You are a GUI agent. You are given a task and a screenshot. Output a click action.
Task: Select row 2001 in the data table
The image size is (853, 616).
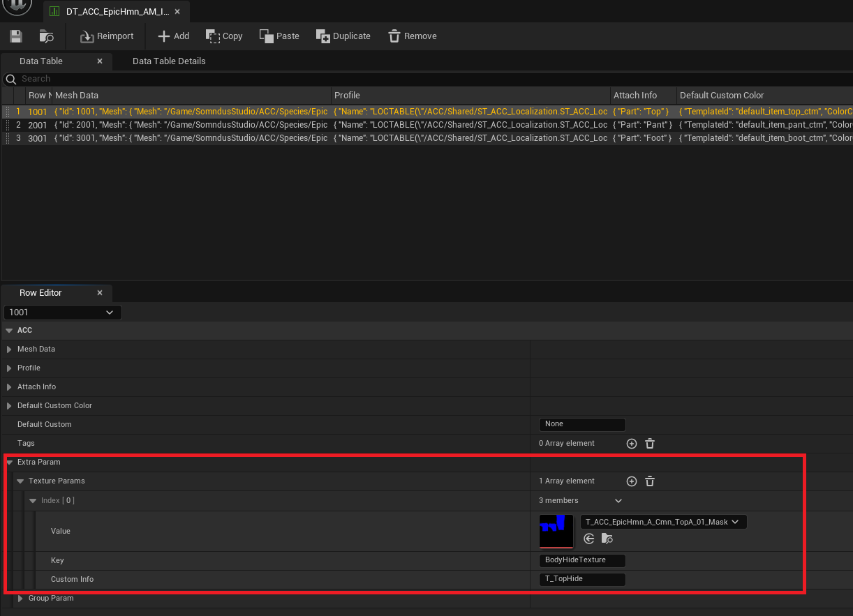click(38, 125)
